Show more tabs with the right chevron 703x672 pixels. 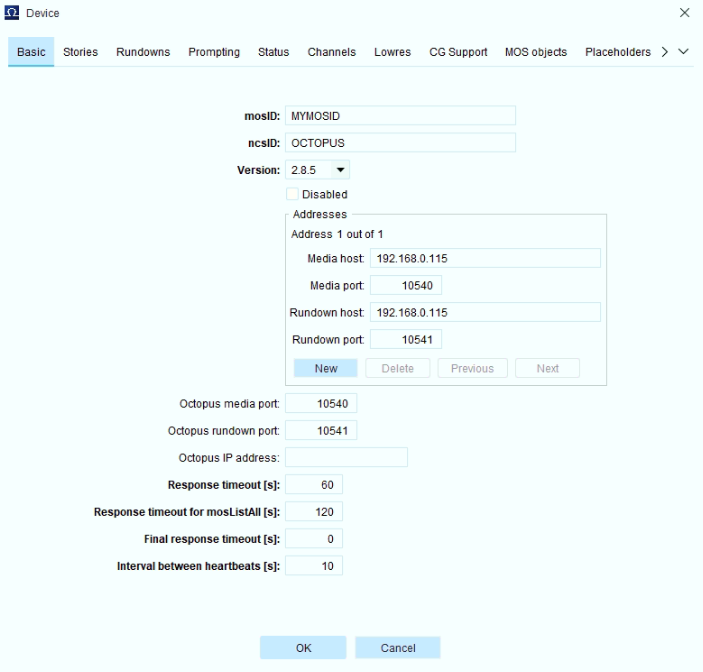pos(664,52)
